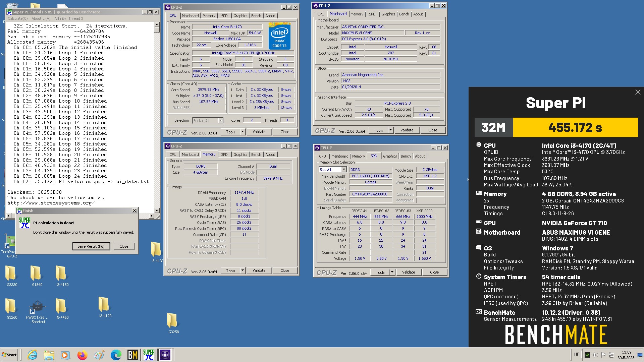Select the i3-4170 desktop folder

click(105, 307)
